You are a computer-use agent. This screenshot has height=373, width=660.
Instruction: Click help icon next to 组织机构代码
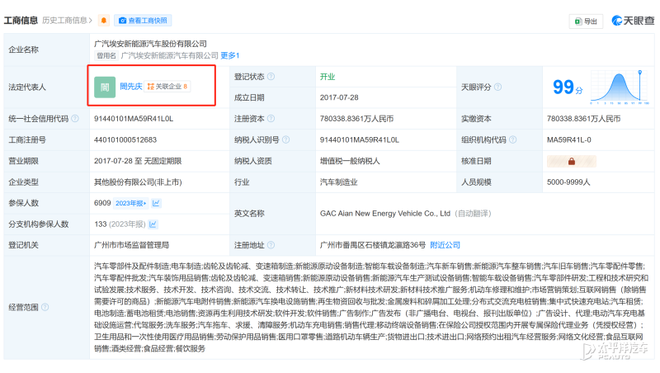[x=513, y=139]
